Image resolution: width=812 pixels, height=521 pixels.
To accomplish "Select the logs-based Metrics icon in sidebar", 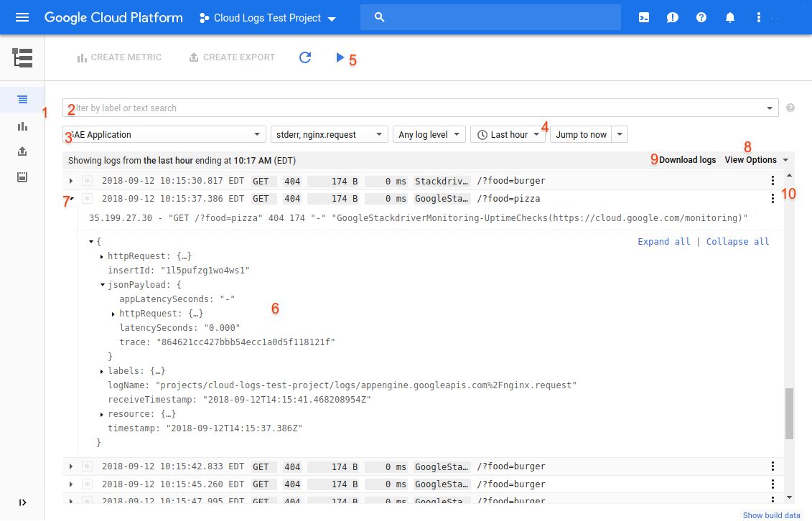I will click(22, 126).
